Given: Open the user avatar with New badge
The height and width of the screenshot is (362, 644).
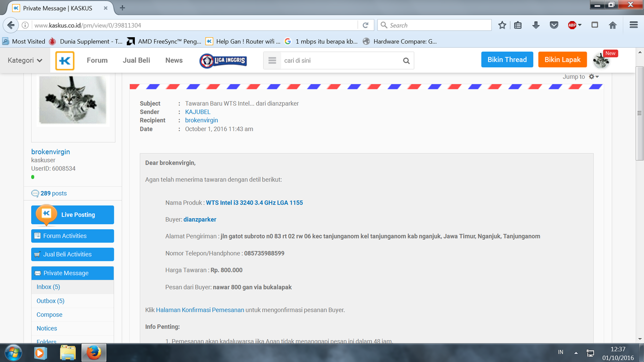Looking at the screenshot, I should click(x=601, y=60).
